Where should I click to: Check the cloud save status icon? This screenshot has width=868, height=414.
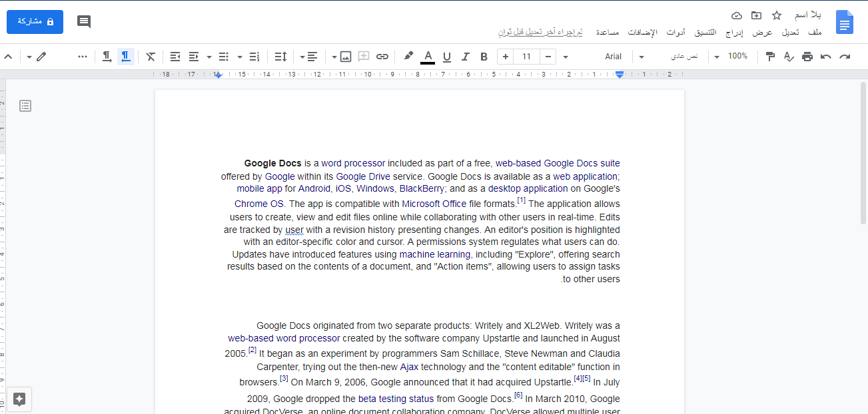[736, 15]
